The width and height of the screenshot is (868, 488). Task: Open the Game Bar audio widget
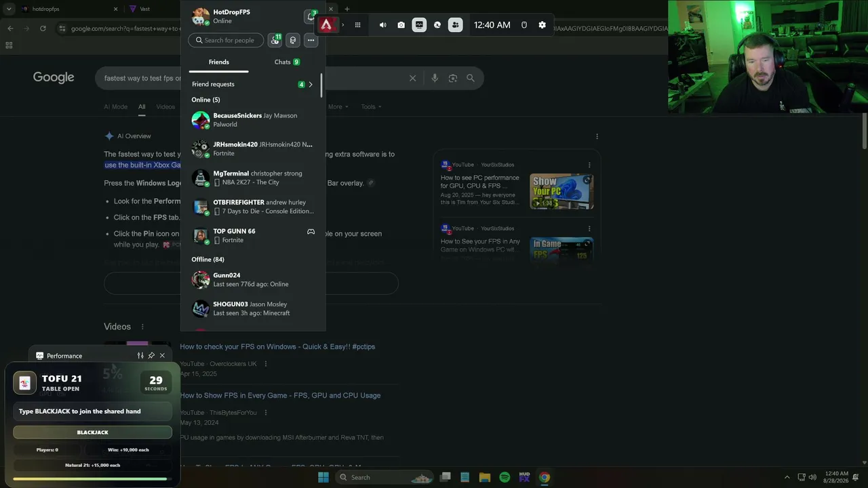pyautogui.click(x=383, y=25)
